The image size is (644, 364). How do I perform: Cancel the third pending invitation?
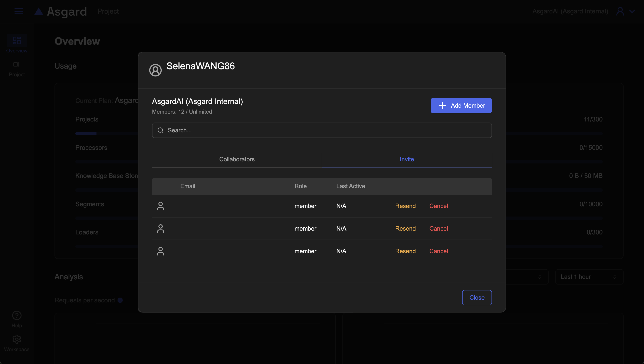point(438,251)
